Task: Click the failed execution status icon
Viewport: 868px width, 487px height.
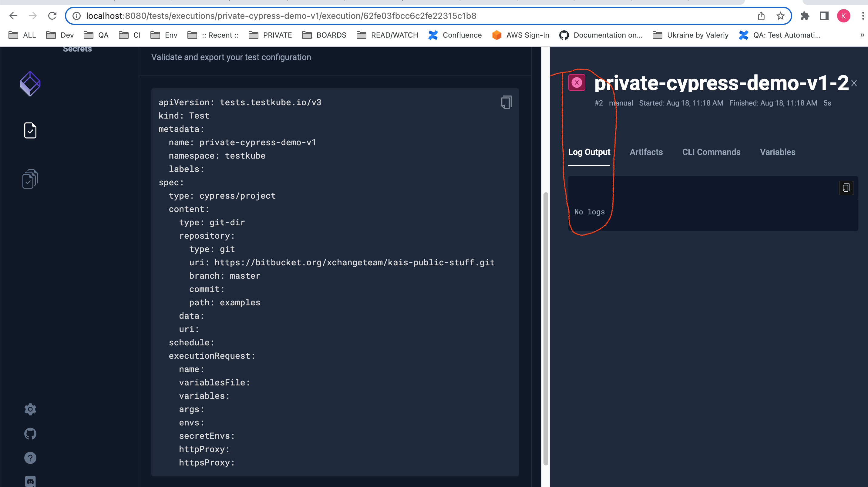Action: pyautogui.click(x=577, y=82)
